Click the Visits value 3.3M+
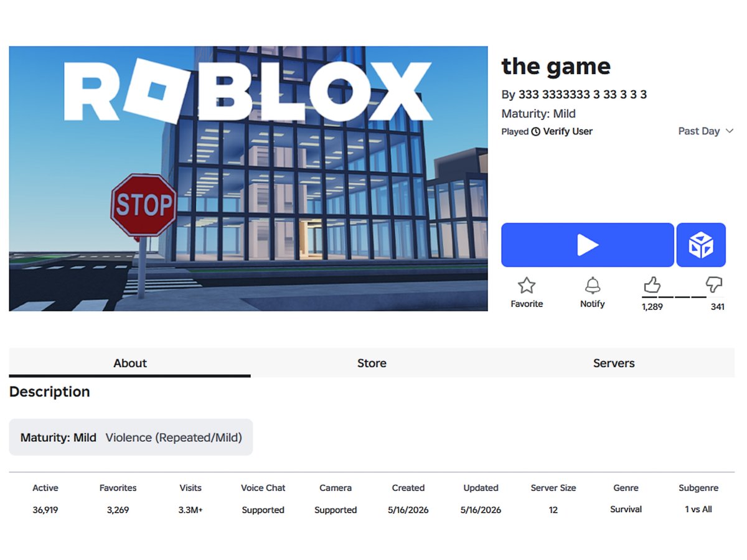747x560 pixels. point(190,510)
